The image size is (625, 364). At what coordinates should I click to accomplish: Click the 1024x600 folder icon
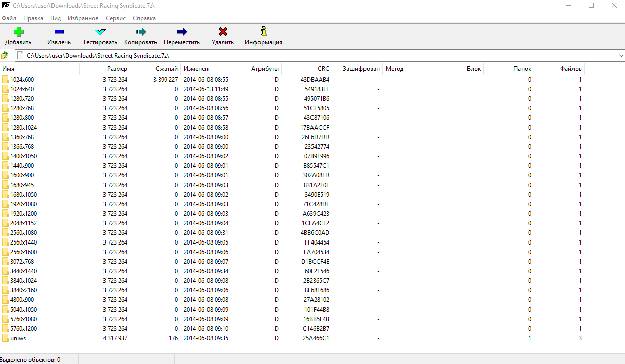[5, 79]
